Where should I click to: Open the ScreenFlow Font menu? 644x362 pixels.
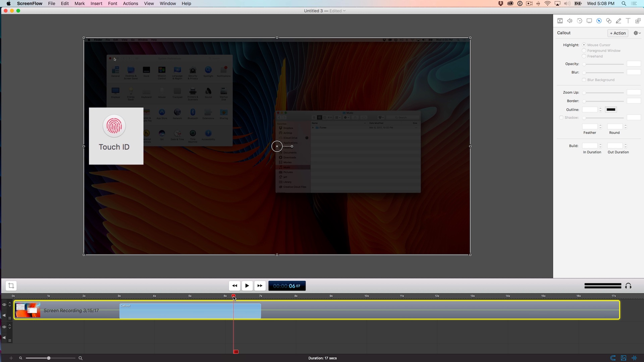(113, 3)
